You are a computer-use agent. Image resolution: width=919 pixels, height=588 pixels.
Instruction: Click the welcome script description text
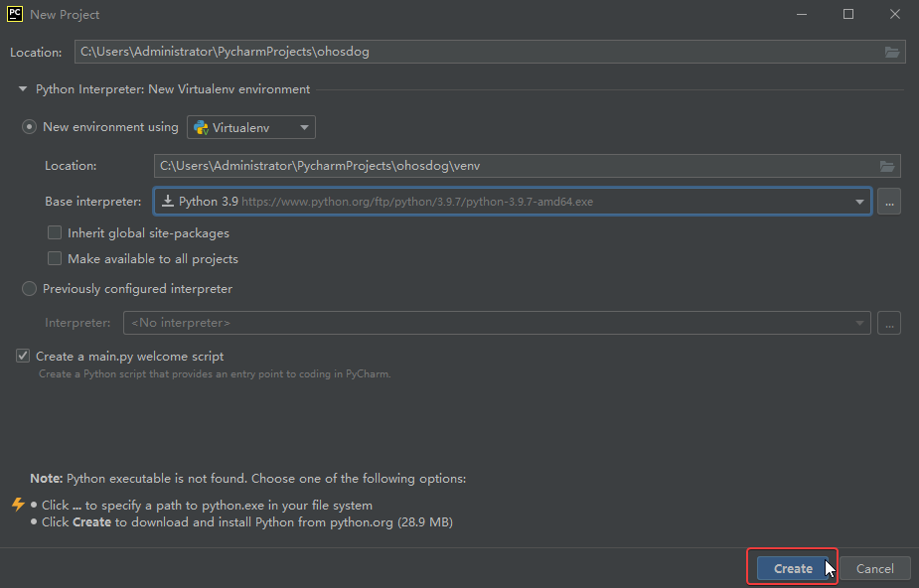pyautogui.click(x=215, y=373)
